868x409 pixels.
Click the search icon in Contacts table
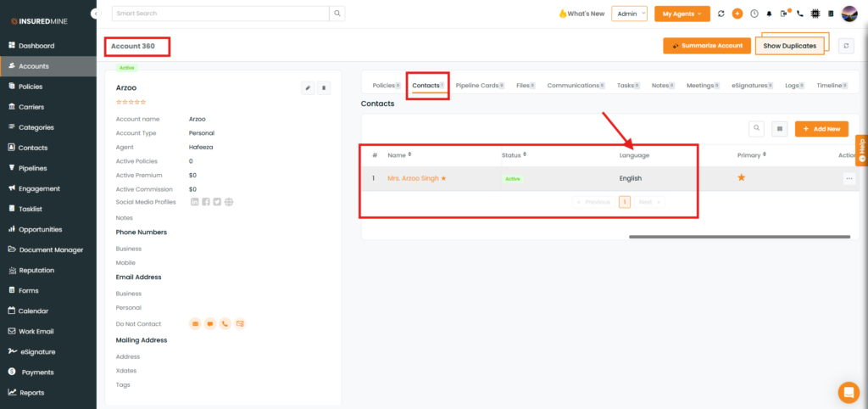pos(757,128)
